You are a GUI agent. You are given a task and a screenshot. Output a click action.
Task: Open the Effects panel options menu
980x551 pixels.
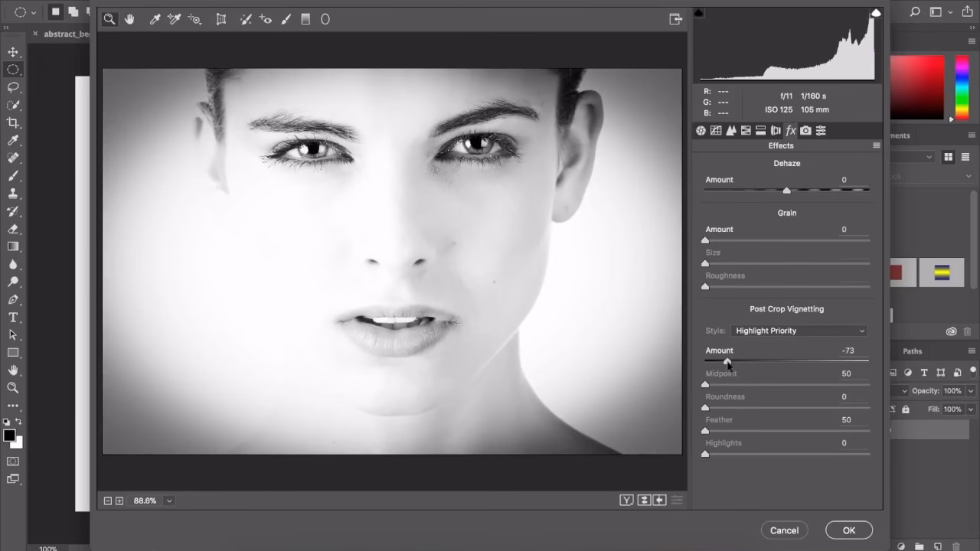pyautogui.click(x=877, y=145)
